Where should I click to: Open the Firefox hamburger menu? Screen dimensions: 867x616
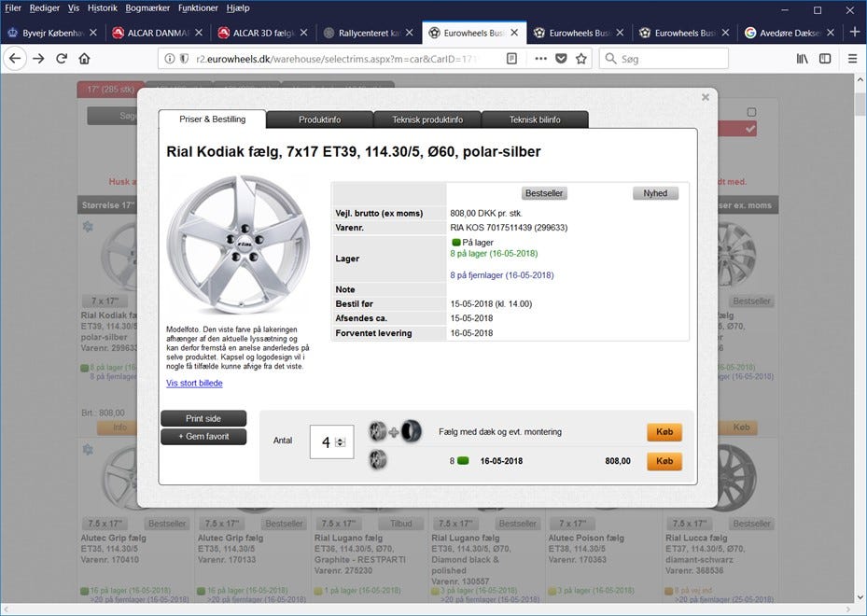pos(852,59)
